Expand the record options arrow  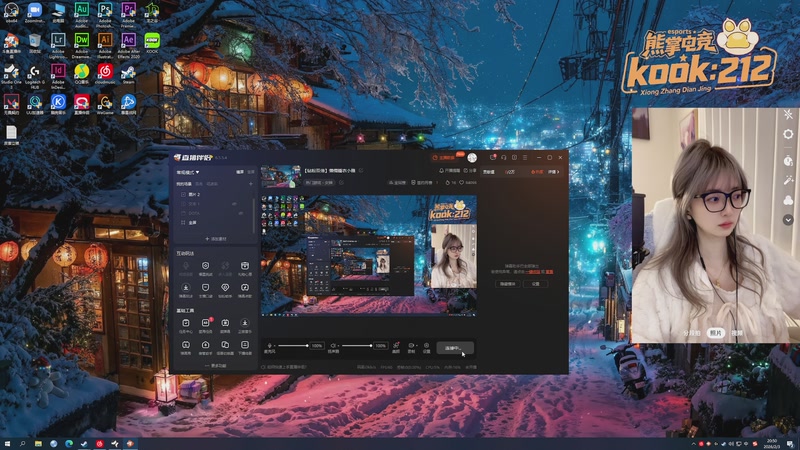[x=416, y=346]
